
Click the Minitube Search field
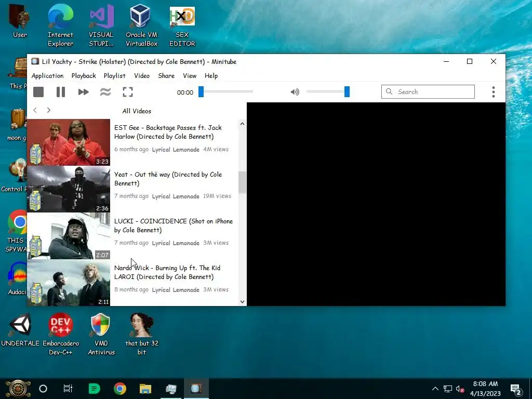tap(428, 91)
